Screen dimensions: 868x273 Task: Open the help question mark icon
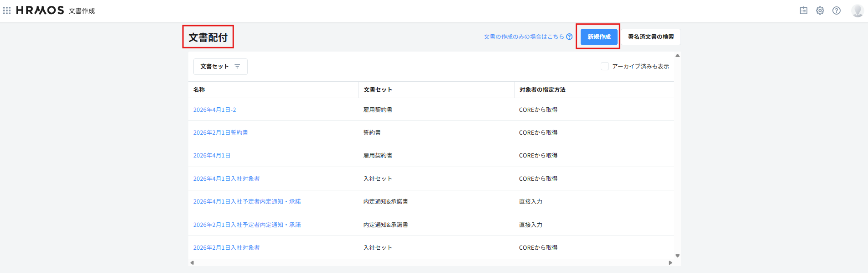pyautogui.click(x=837, y=10)
